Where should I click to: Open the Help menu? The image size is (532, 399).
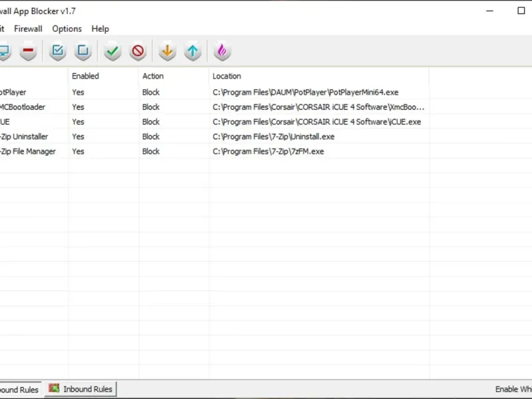tap(100, 29)
